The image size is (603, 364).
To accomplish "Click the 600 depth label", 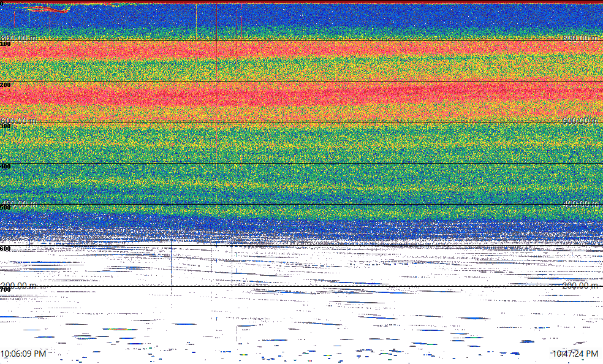I will pos(6,249).
